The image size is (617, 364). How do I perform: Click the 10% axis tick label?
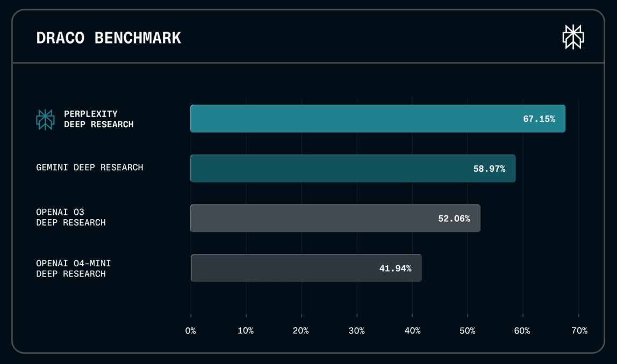(246, 331)
